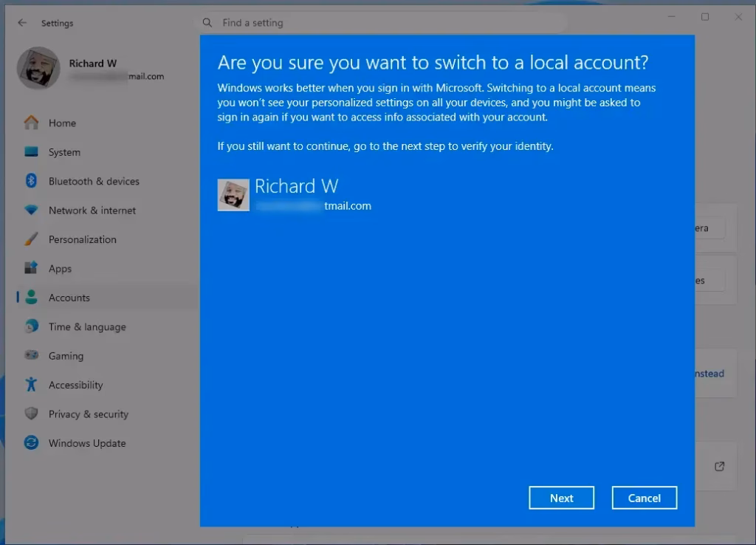Click the Time & language globe icon
This screenshot has height=545, width=756.
pos(31,326)
